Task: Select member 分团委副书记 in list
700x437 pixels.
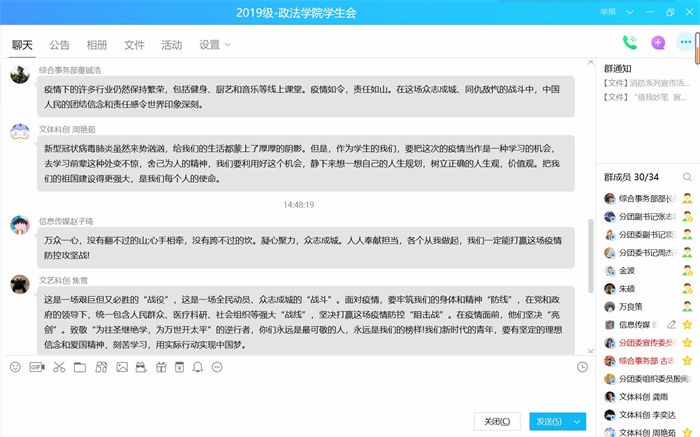Action: pos(648,234)
